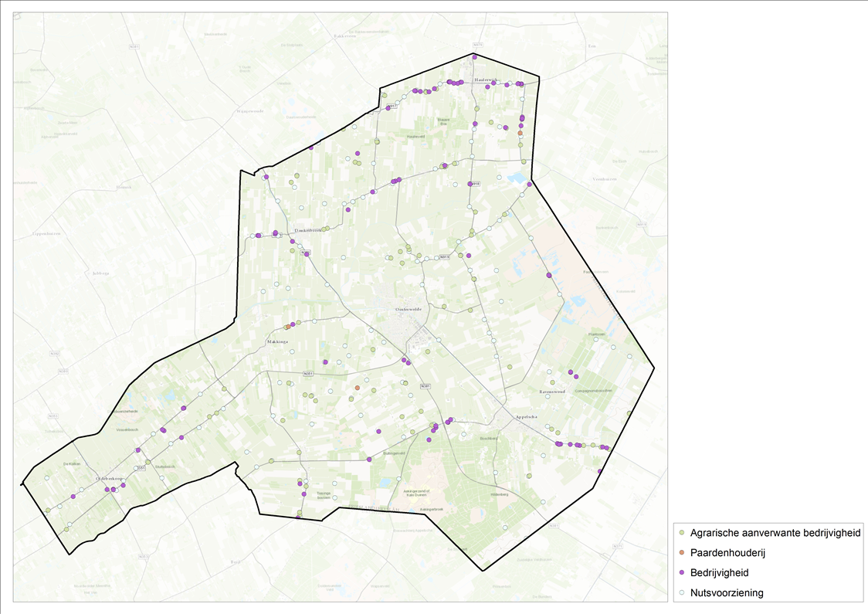Viewport: 868px width, 614px height.
Task: Click purple marker at northwest boundary corner above Donkerbroek
Action: 266,177
